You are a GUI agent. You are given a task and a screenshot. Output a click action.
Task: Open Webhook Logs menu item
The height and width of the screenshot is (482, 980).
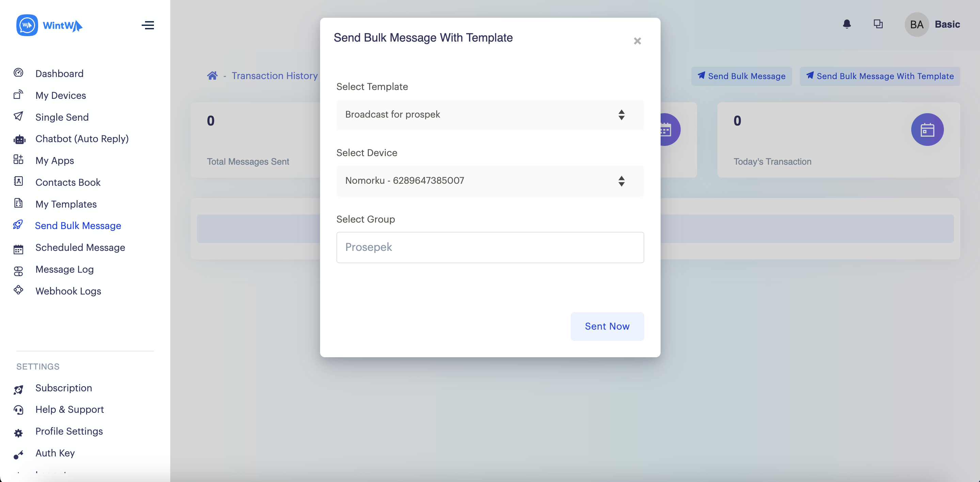(x=68, y=291)
